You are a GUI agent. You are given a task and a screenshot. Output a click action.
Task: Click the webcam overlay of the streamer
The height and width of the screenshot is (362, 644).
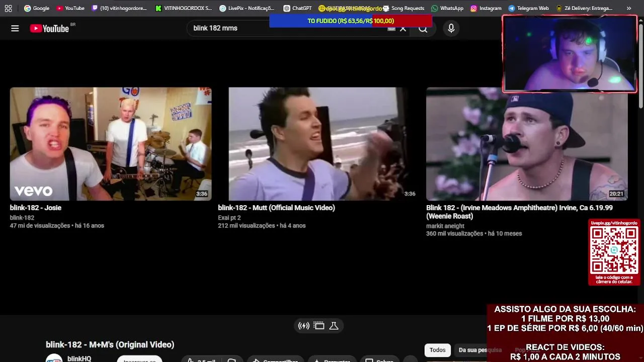pyautogui.click(x=570, y=54)
